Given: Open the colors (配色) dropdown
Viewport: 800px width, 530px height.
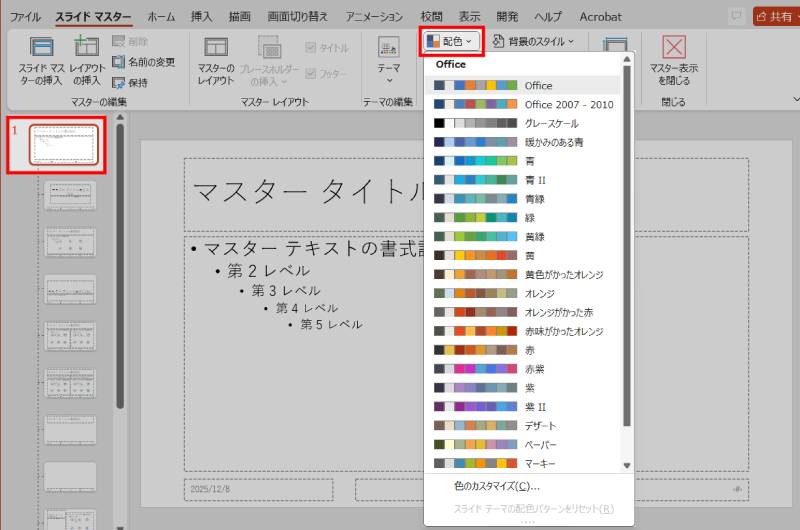Looking at the screenshot, I should [x=451, y=41].
